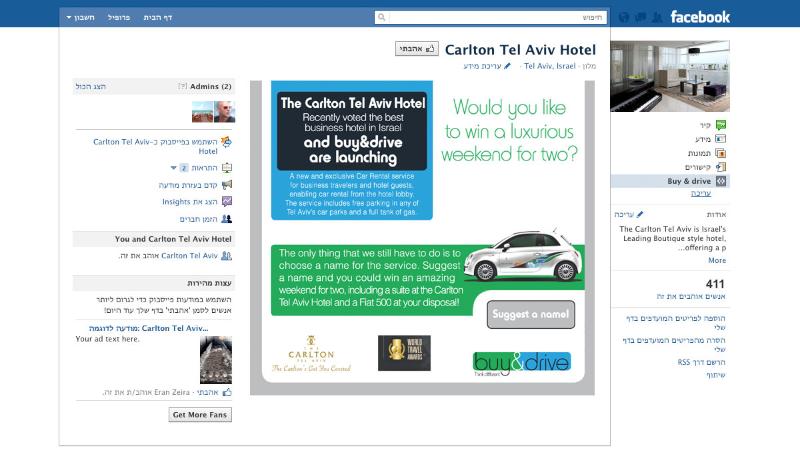Click remove from my page's favorites link
The width and height of the screenshot is (800, 450).
tap(674, 345)
